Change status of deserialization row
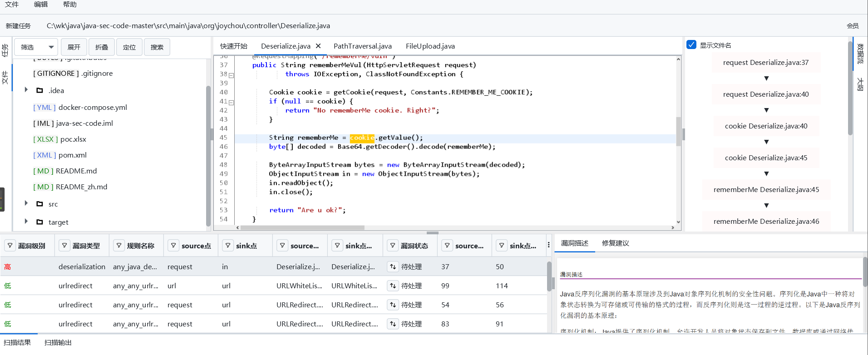 [x=393, y=266]
